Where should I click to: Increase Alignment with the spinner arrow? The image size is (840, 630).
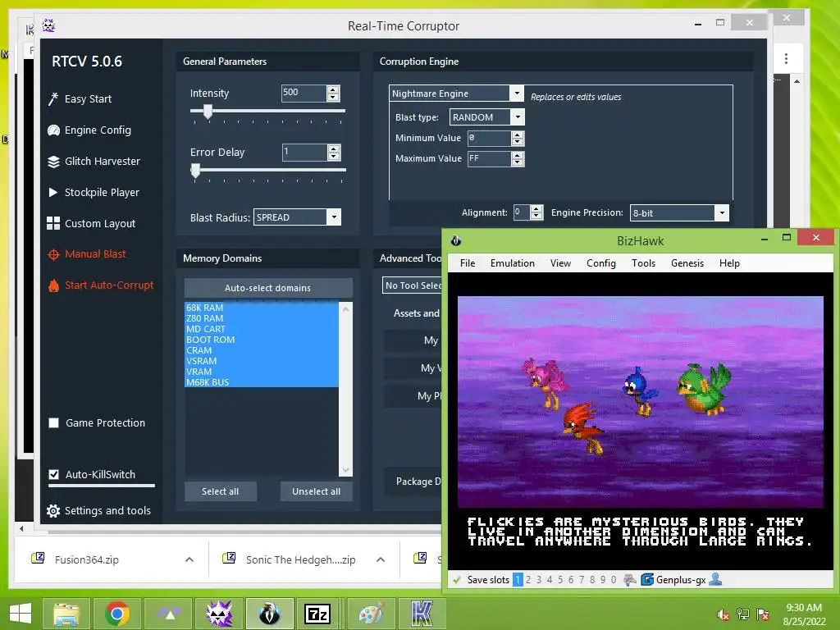[536, 209]
